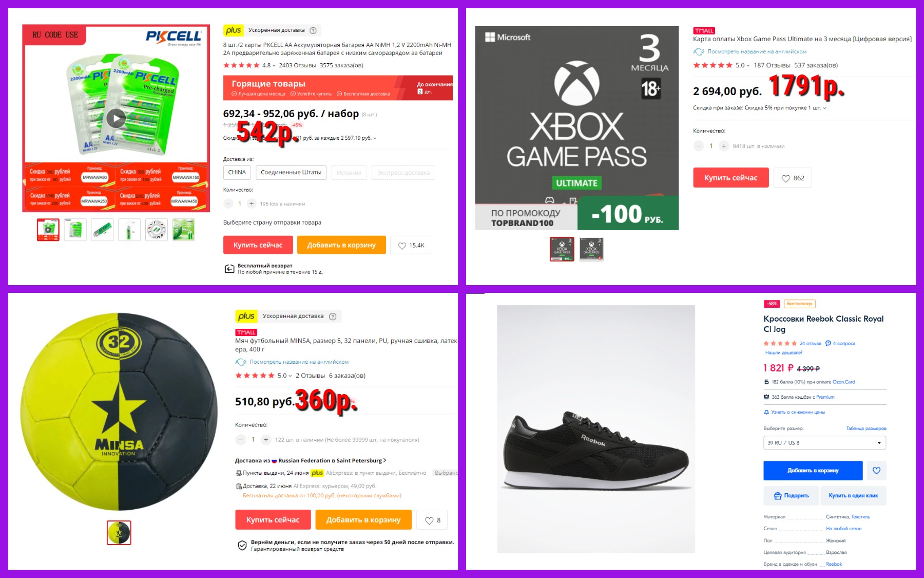Open the 39 RU / US 8 size dropdown
The image size is (924, 578).
pos(824,442)
